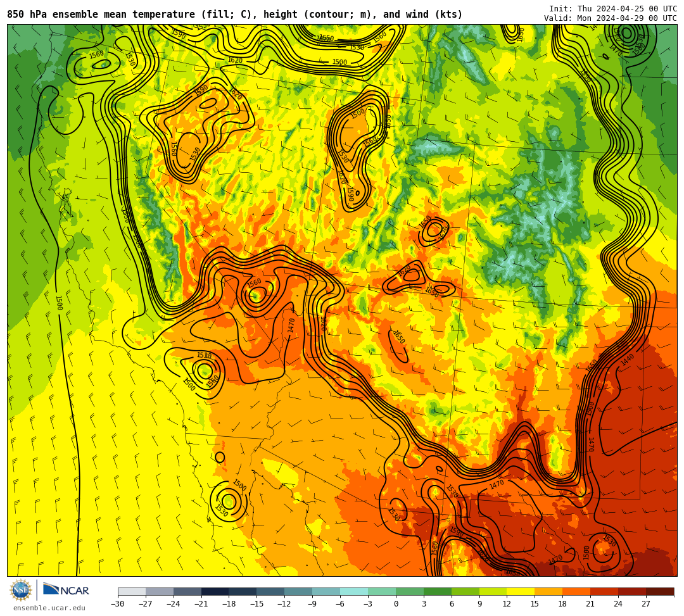Pick the colorbar swatch between −15 and −12

point(271,591)
